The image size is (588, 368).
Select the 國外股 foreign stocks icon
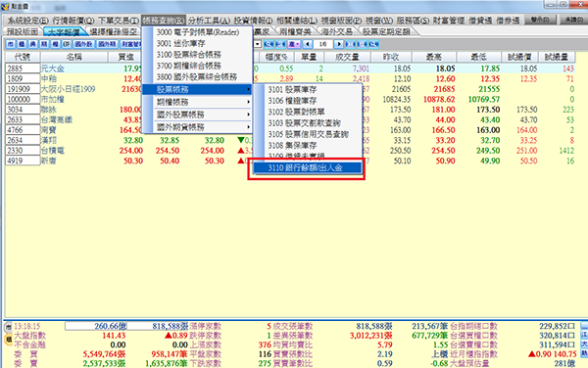pos(83,44)
